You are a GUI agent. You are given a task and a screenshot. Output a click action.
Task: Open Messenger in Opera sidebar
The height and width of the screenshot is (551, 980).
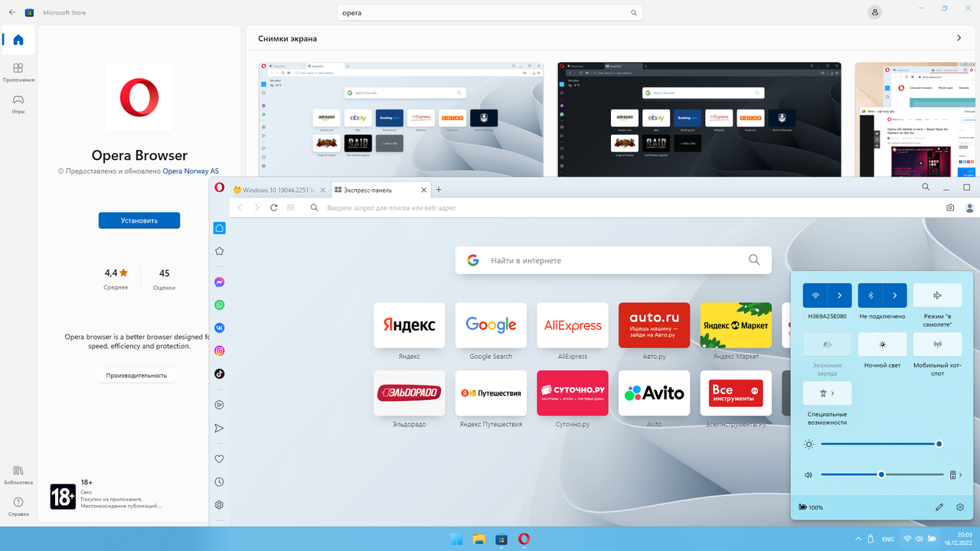coord(220,282)
